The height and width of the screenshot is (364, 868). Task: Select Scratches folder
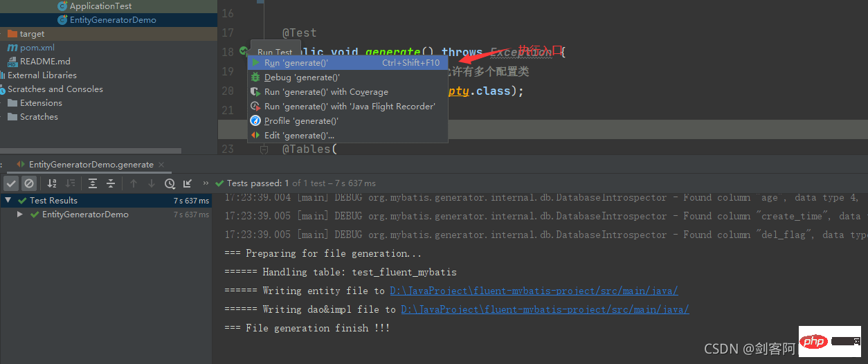[39, 117]
